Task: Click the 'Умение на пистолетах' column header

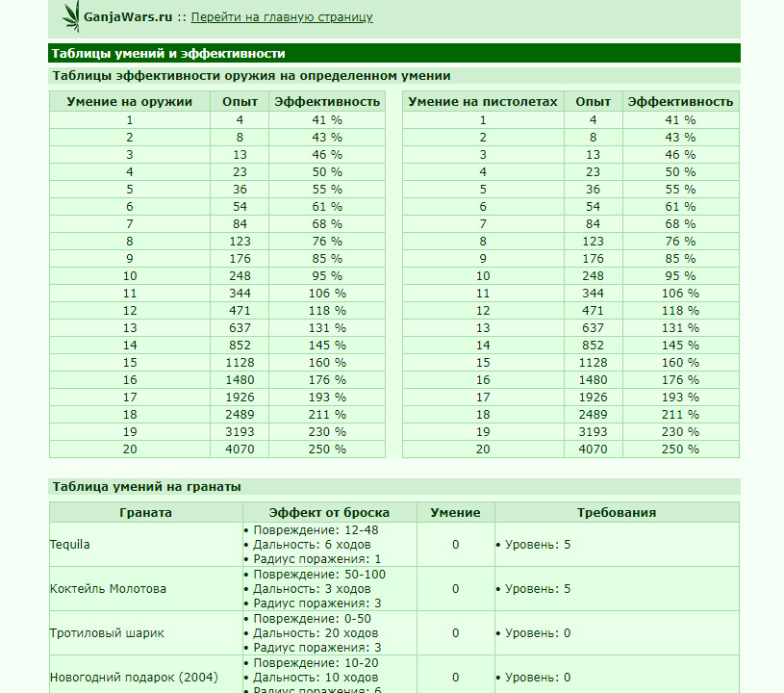Action: pos(483,102)
